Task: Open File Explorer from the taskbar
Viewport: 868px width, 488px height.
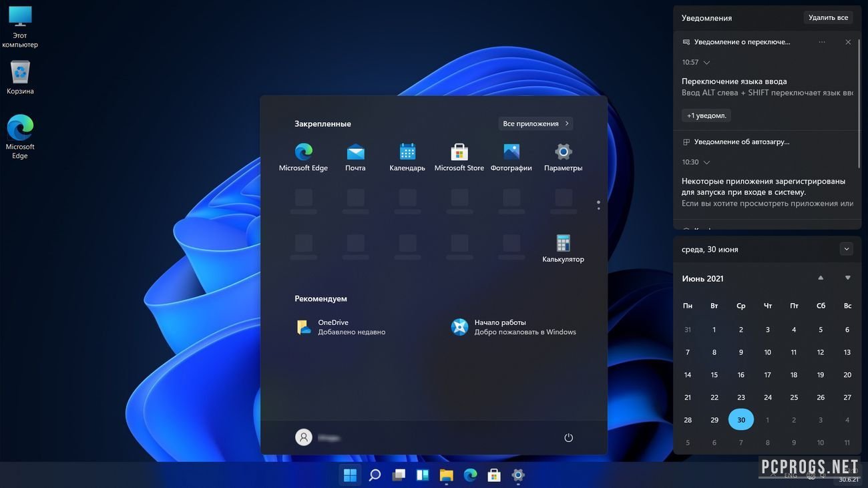Action: 445,474
